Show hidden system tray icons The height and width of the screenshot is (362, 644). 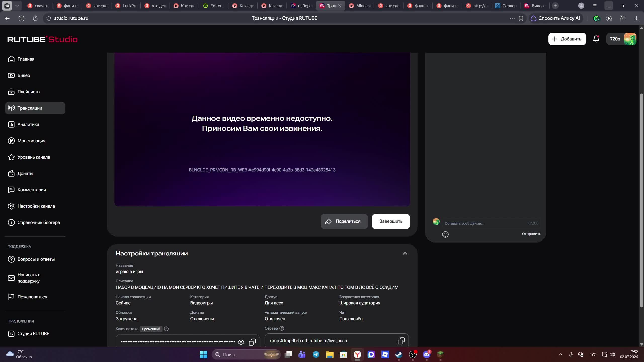pyautogui.click(x=560, y=354)
